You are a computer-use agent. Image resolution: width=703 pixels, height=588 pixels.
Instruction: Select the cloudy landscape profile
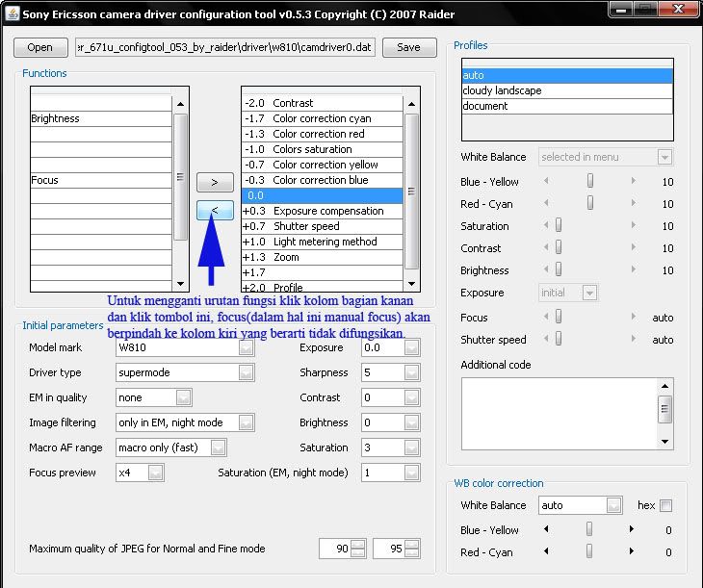point(567,90)
